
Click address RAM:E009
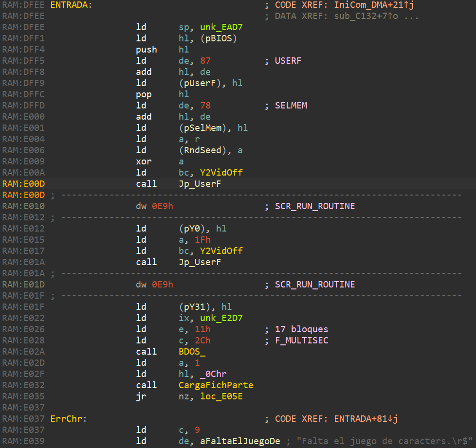click(x=23, y=161)
